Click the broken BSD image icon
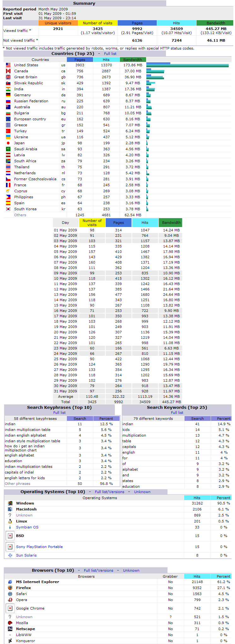 (10, 536)
